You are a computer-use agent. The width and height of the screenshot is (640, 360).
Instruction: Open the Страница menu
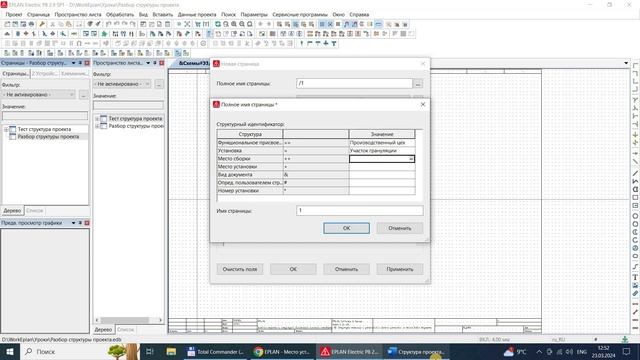[38, 14]
